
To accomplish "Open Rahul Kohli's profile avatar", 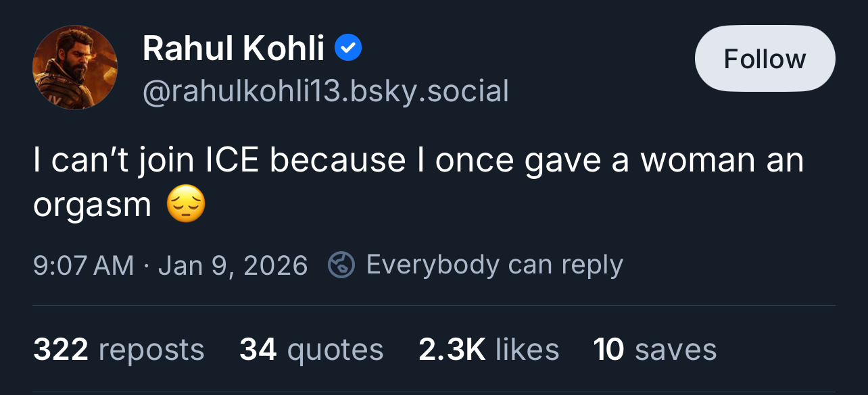I will pyautogui.click(x=75, y=67).
